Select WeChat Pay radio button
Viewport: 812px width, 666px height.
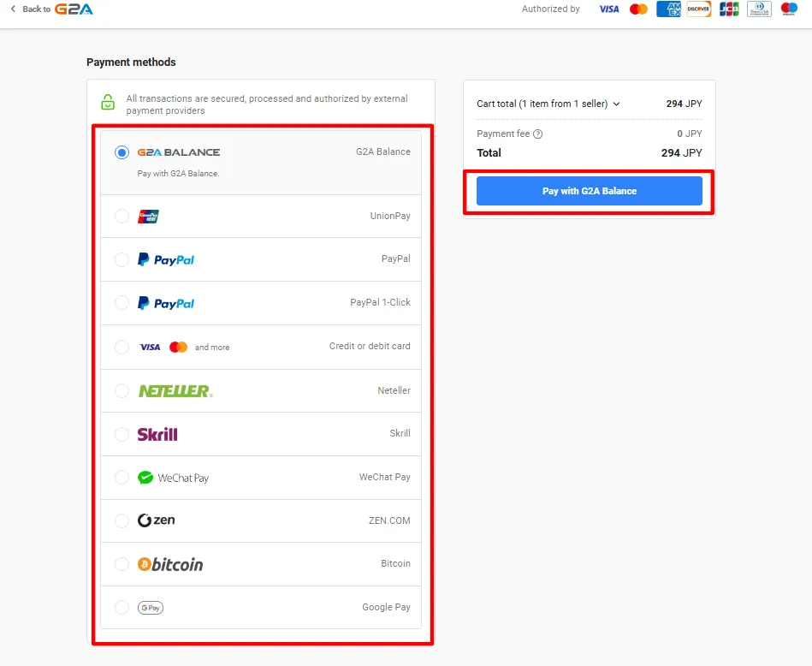click(x=122, y=477)
